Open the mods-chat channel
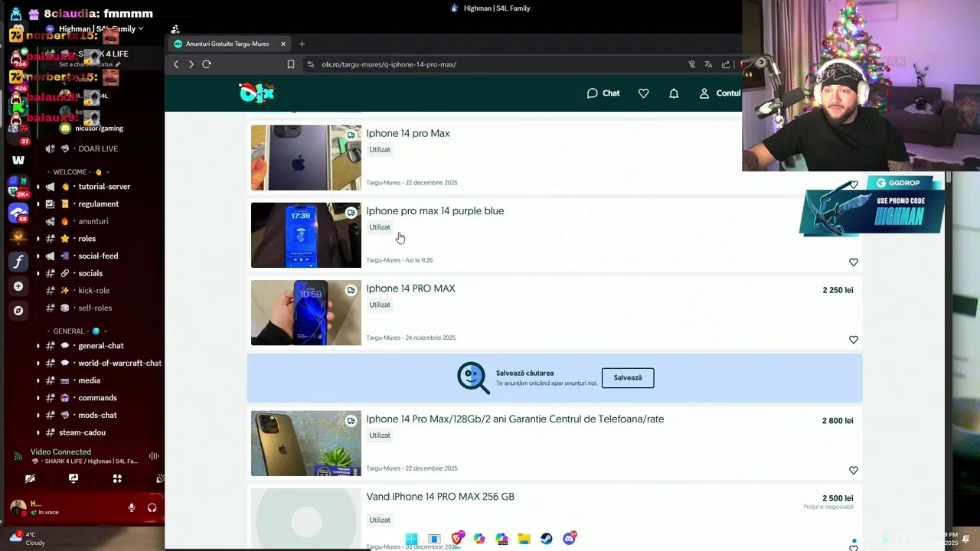 pyautogui.click(x=97, y=416)
